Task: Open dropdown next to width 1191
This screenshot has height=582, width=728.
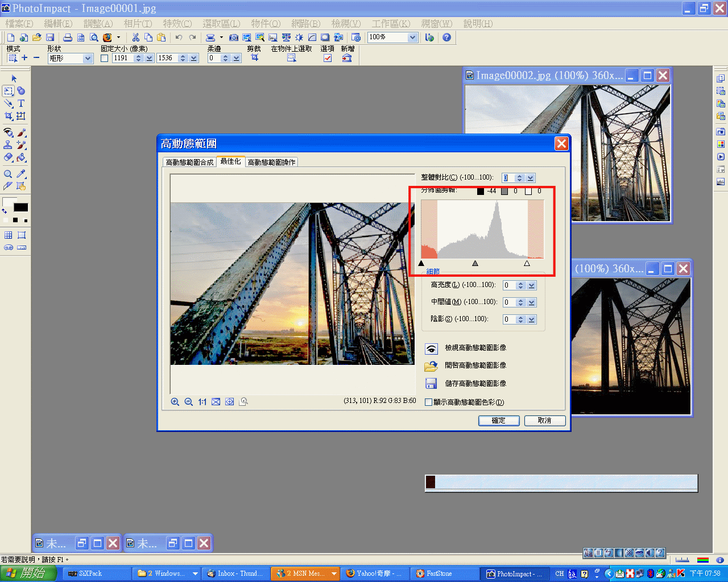Action: (x=150, y=58)
